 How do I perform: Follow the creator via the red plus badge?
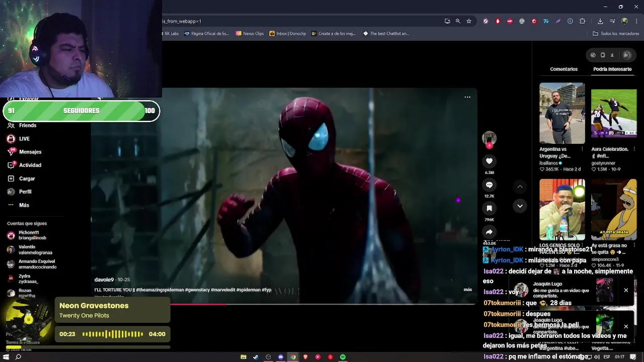[x=489, y=146]
